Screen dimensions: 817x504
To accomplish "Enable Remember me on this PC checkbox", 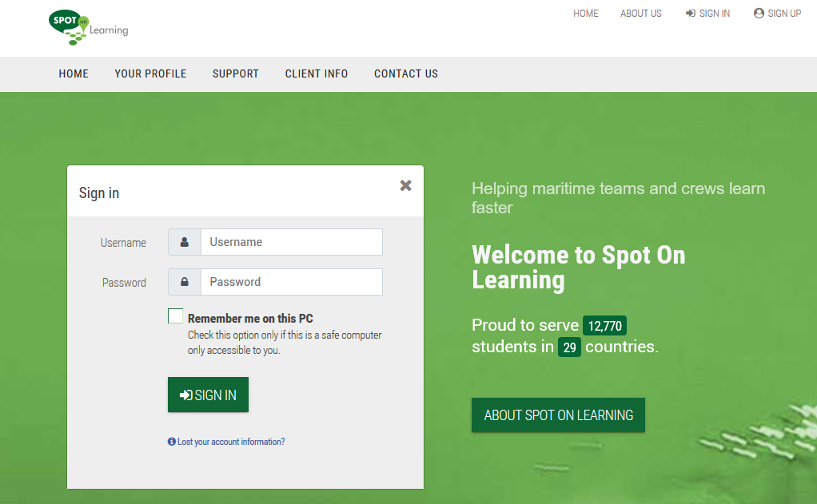I will (176, 316).
